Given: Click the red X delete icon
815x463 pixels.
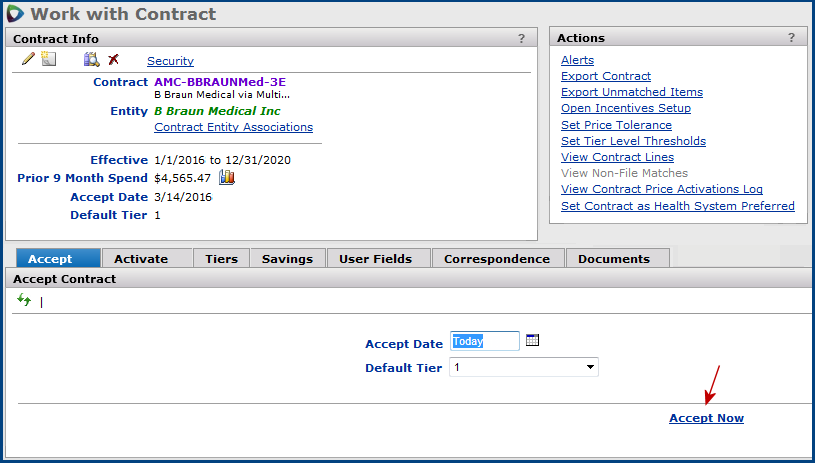Looking at the screenshot, I should 113,60.
